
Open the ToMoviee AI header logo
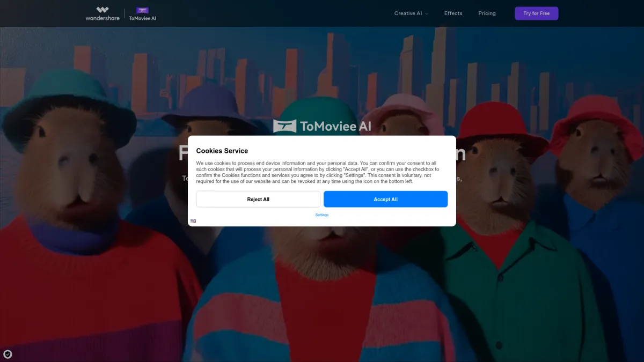[142, 13]
